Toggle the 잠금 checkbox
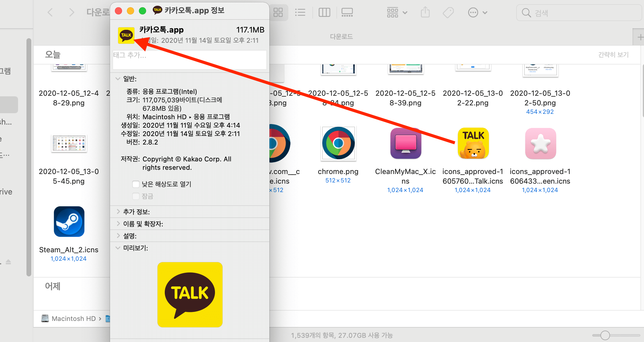Screen dimensions: 644x342 [136, 196]
